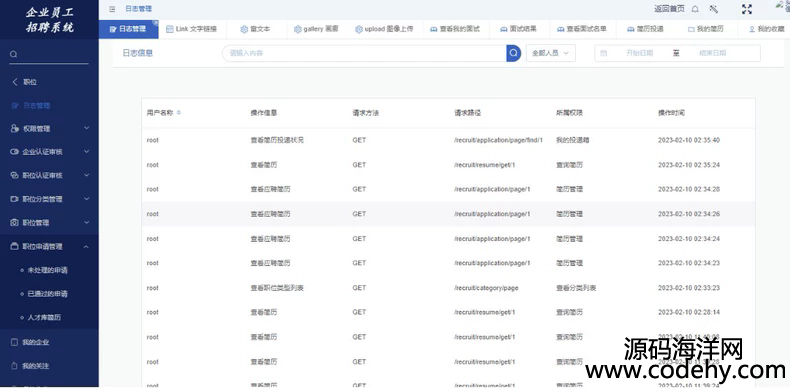Click the 日志信息 section label
The height and width of the screenshot is (390, 790).
pyautogui.click(x=138, y=53)
